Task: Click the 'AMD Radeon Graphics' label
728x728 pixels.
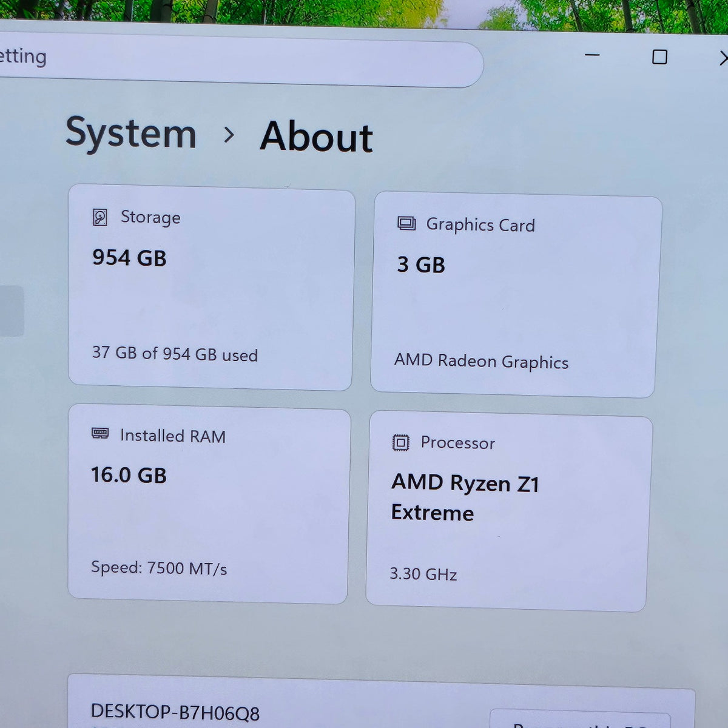Action: (x=481, y=361)
